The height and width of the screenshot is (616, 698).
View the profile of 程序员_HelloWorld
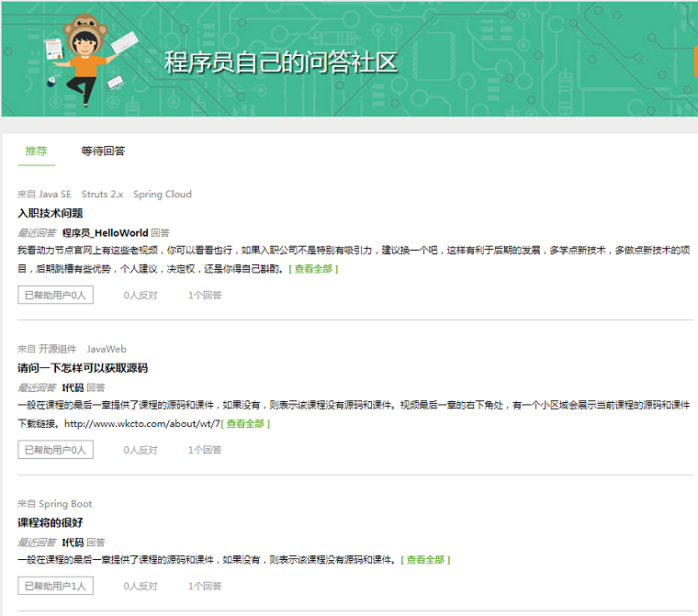[105, 233]
